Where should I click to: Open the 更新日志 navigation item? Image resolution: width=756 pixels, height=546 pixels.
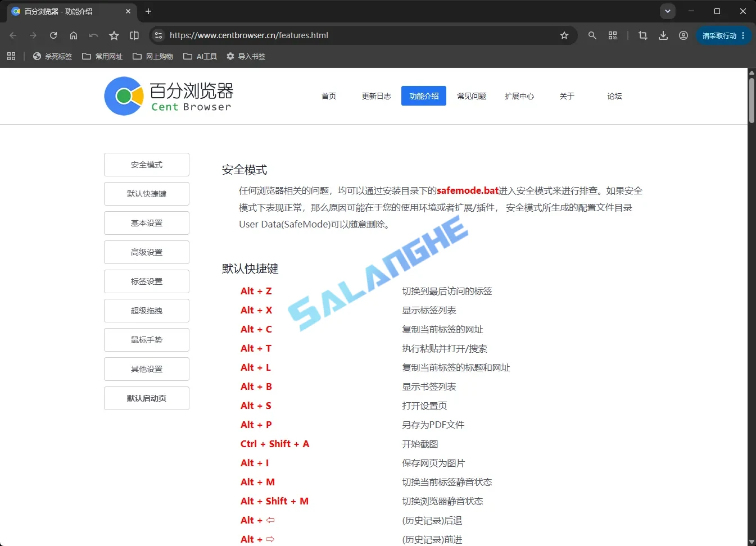click(x=377, y=96)
